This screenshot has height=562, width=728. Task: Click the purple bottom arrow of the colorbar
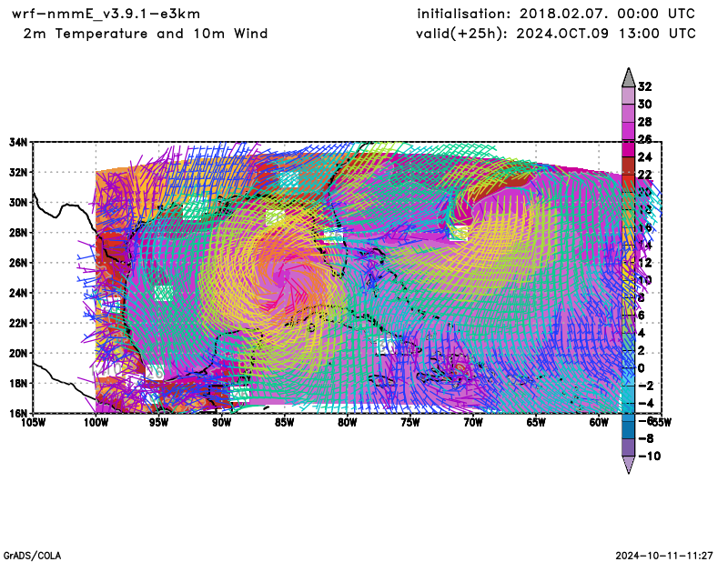click(628, 465)
